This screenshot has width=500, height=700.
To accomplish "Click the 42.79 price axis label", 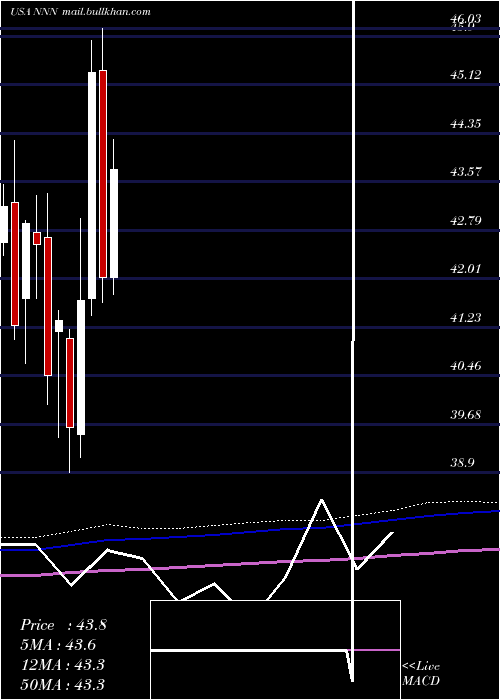I will (x=466, y=220).
